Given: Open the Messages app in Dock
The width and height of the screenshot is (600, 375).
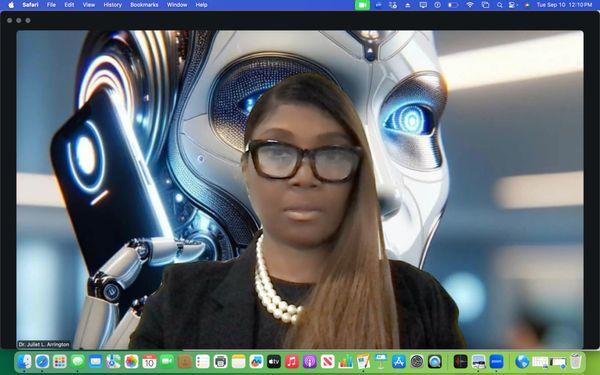Looking at the screenshot, I should click(x=78, y=361).
